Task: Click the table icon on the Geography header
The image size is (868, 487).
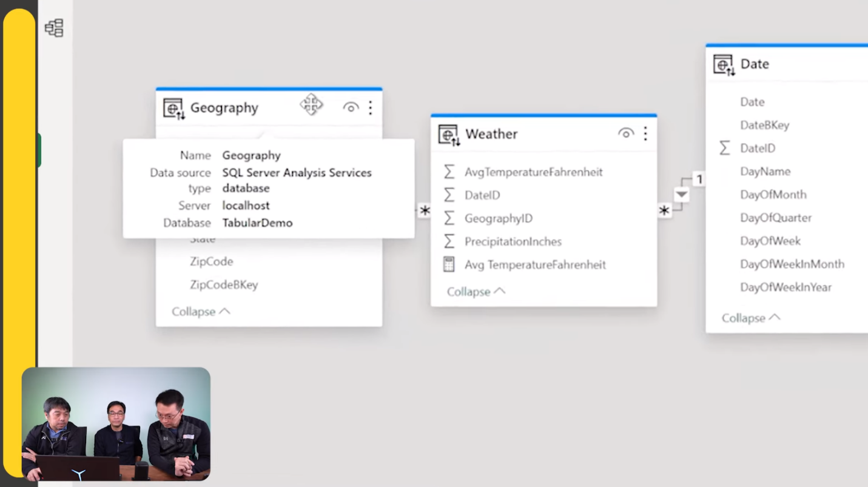Action: coord(172,107)
